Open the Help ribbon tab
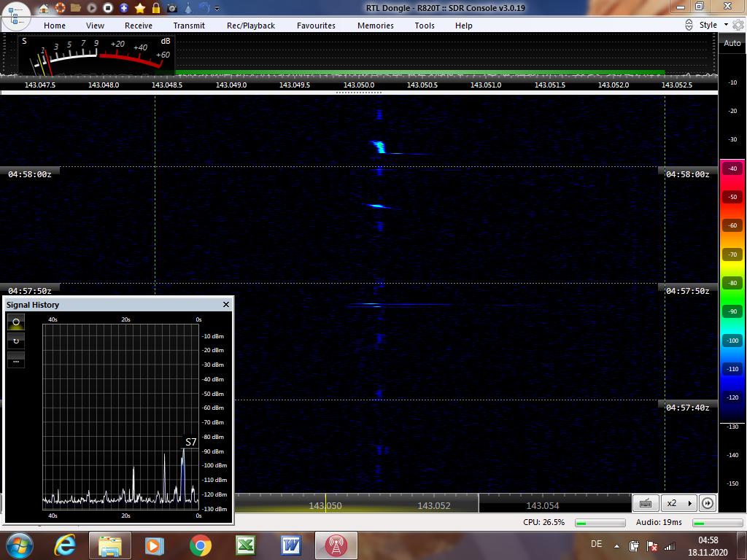 point(463,26)
